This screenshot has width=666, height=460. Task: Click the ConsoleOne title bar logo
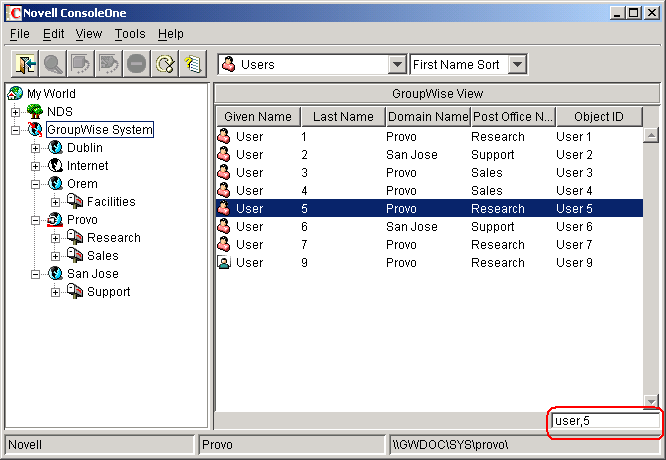pos(13,13)
